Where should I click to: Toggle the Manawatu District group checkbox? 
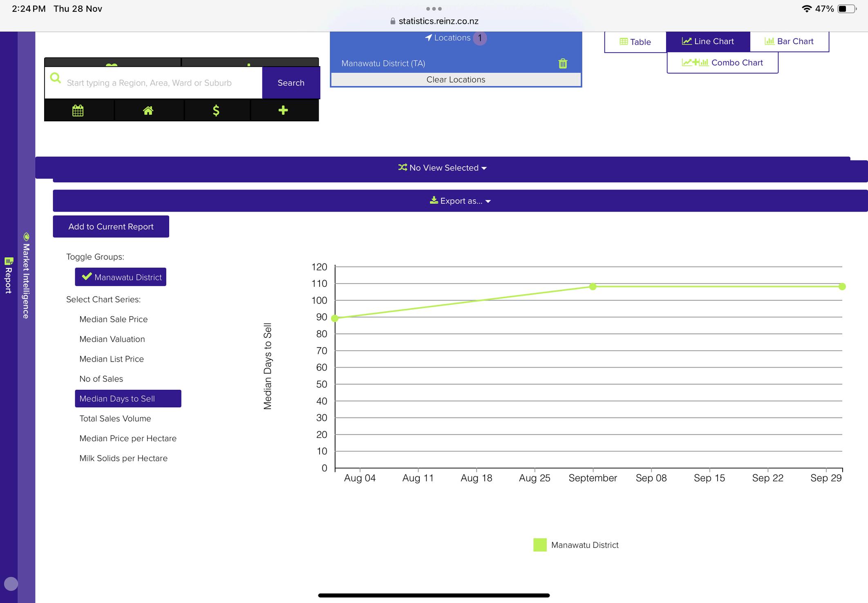coord(121,277)
